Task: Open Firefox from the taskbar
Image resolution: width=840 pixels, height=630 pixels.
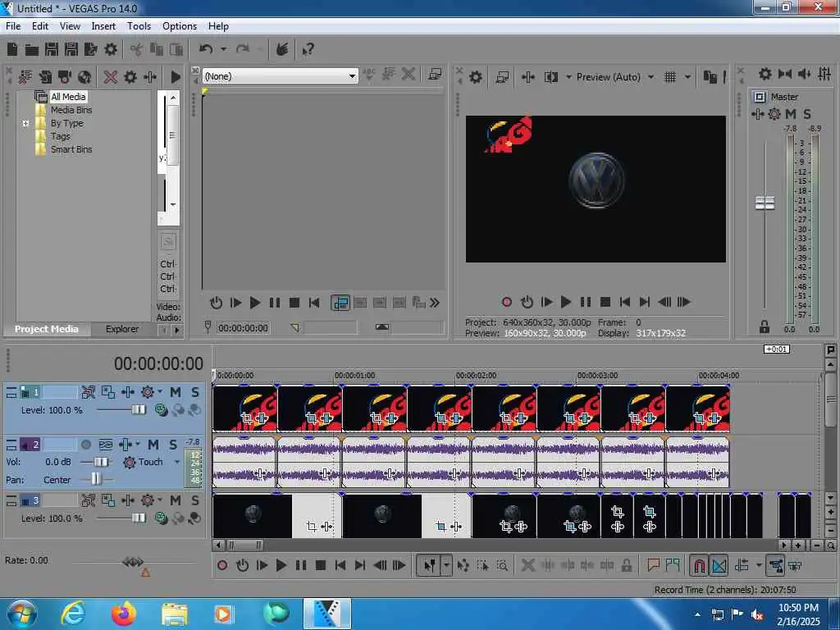Action: [x=124, y=614]
